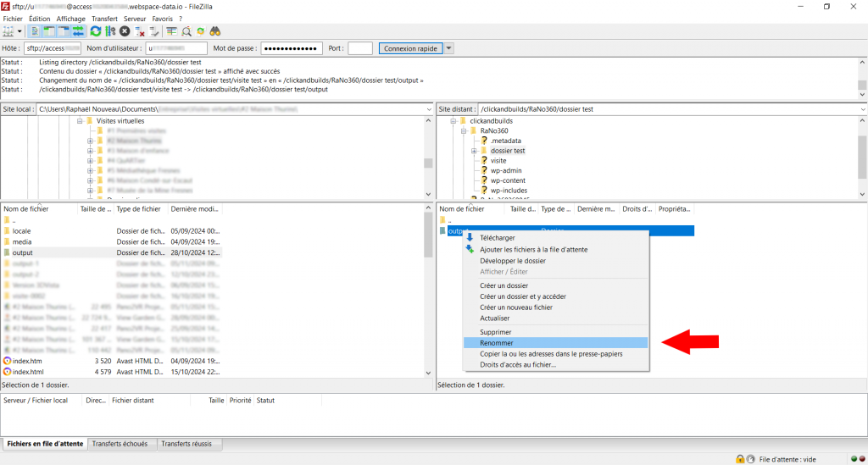Select index.htm in the local file list
This screenshot has height=465, width=868.
(27, 361)
